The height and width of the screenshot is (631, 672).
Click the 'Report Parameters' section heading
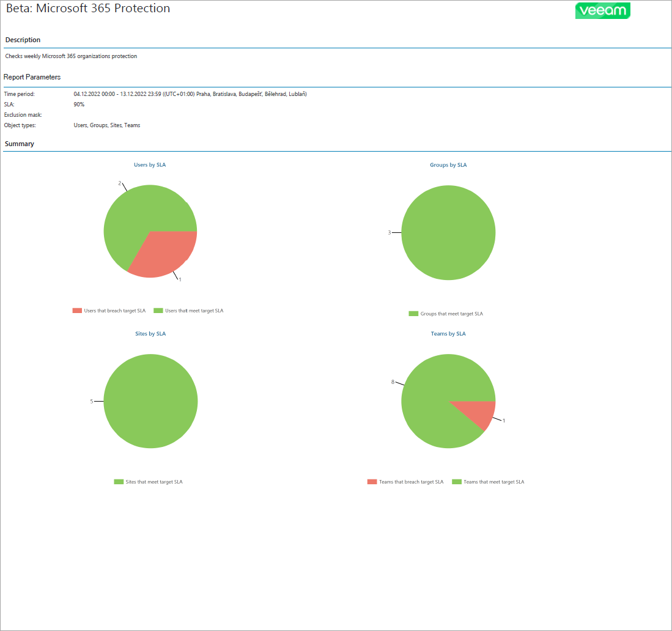tap(32, 77)
